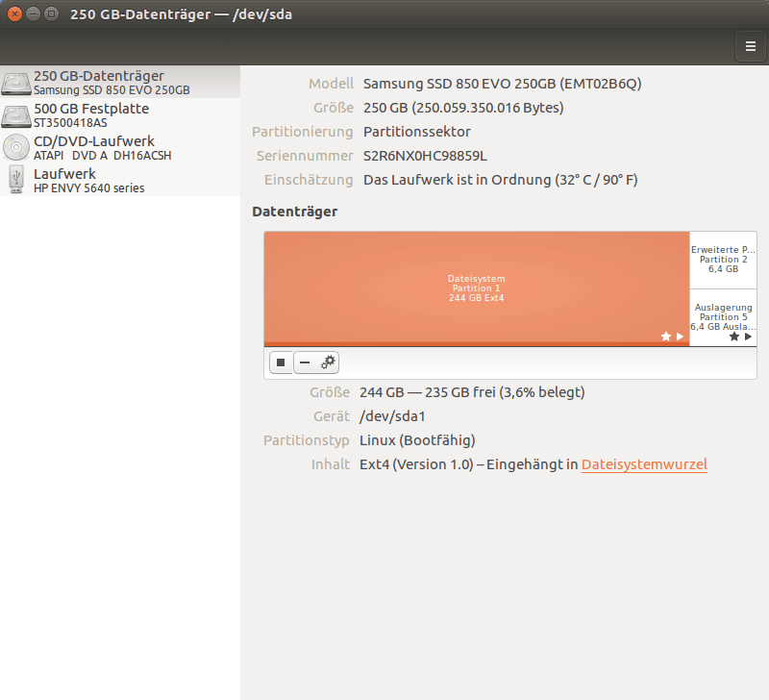Open additional partition options gears button
The image size is (769, 700).
tap(328, 362)
